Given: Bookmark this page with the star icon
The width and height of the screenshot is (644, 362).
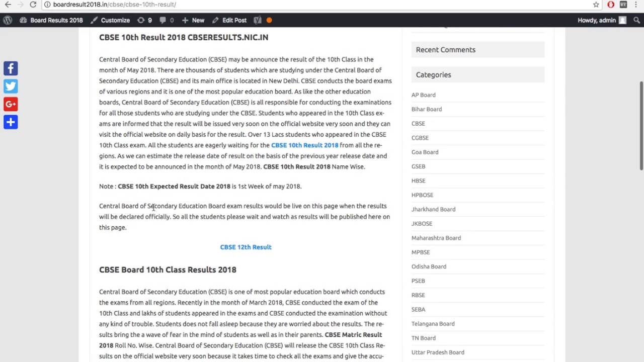Looking at the screenshot, I should 596,5.
